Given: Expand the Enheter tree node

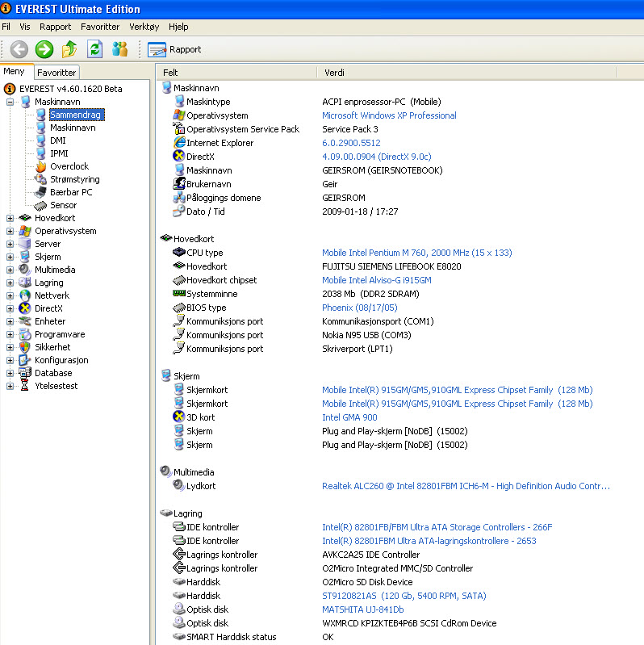Looking at the screenshot, I should [x=10, y=321].
